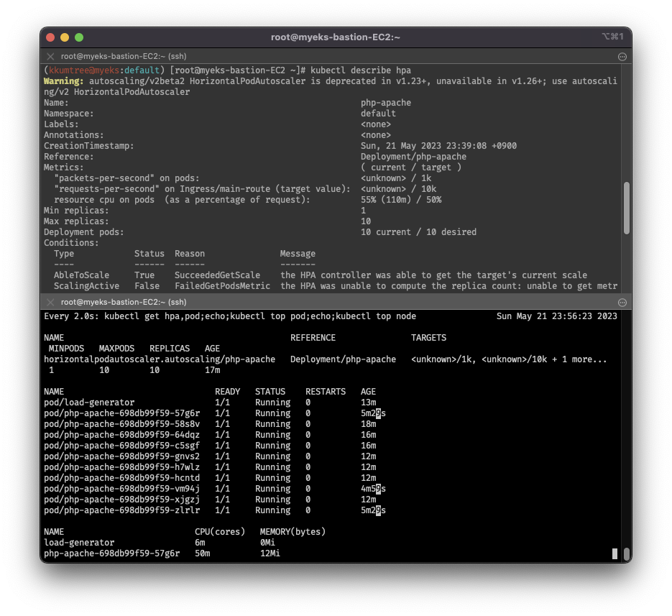Click 'pod/php-apache-698db99f59-zlrlr' row

[215, 510]
